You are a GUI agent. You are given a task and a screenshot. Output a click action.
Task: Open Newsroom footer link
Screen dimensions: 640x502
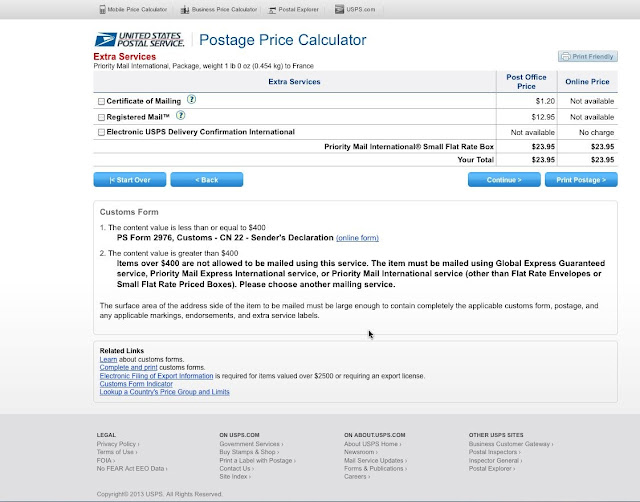pos(360,452)
